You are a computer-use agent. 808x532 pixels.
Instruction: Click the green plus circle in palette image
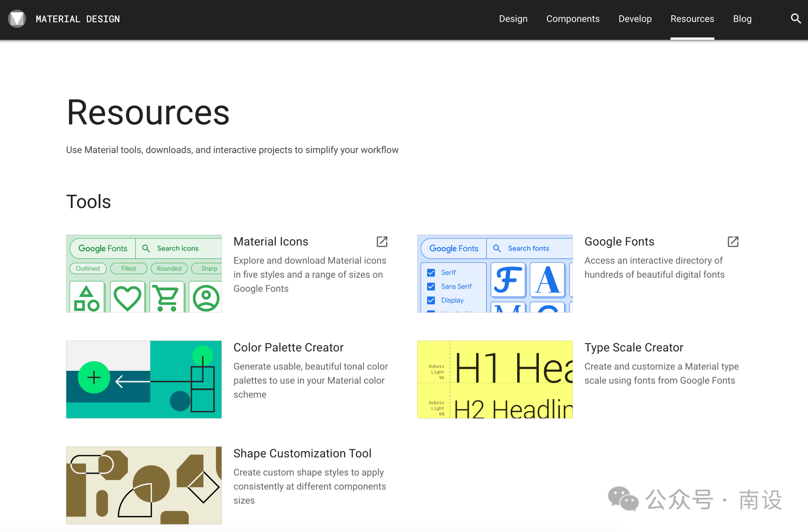pyautogui.click(x=94, y=377)
